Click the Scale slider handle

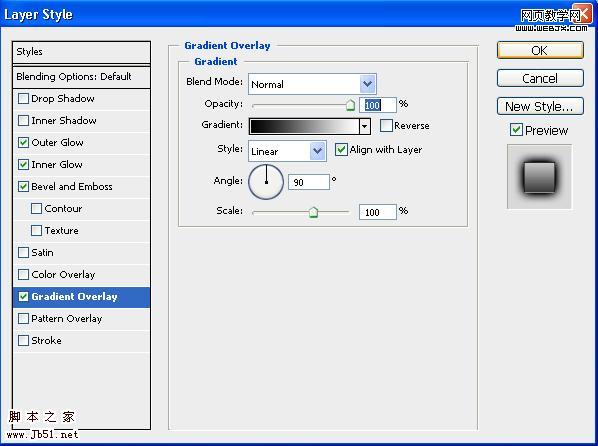(313, 212)
